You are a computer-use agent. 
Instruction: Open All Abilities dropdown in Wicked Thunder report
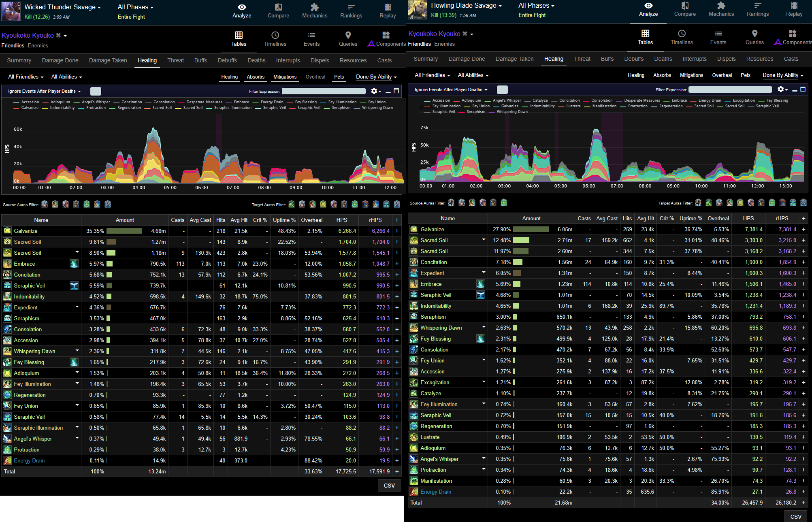tap(66, 77)
